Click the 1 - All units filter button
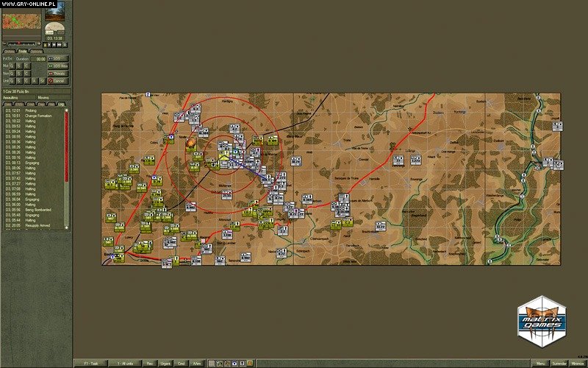Viewport: 588px width, 368px height. pyautogui.click(x=125, y=364)
